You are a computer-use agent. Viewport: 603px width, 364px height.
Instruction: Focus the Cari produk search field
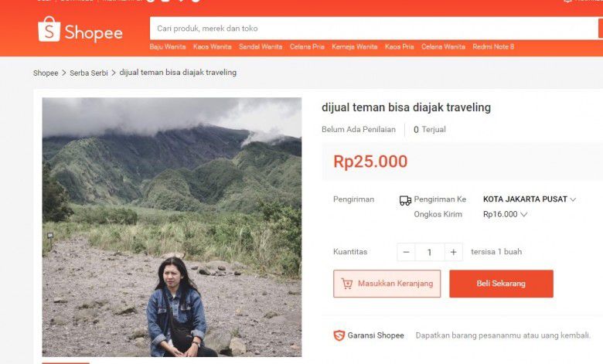pyautogui.click(x=373, y=29)
